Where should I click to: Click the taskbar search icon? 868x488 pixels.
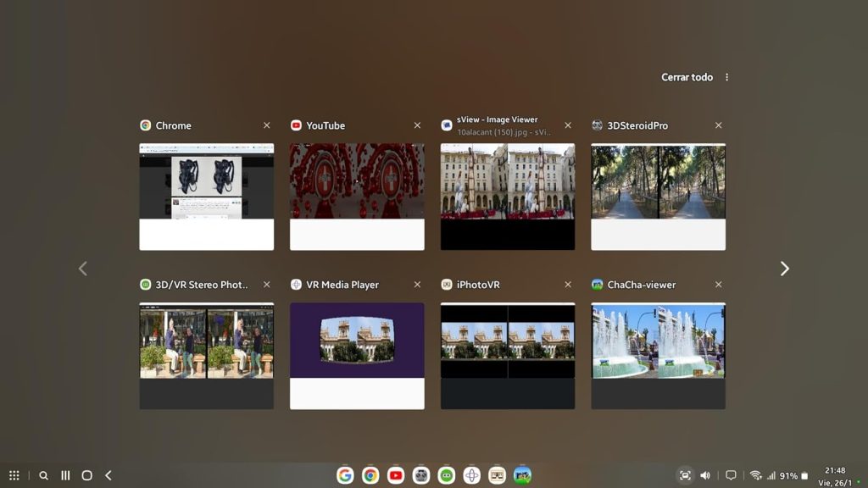44,475
